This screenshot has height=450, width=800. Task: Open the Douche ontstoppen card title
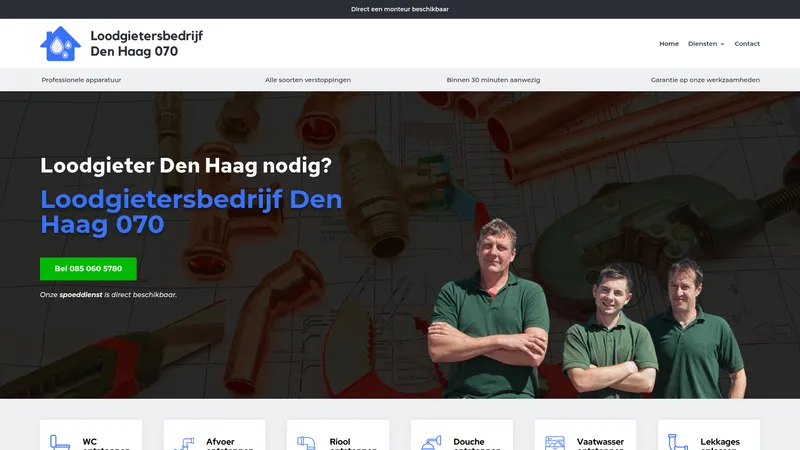point(477,444)
